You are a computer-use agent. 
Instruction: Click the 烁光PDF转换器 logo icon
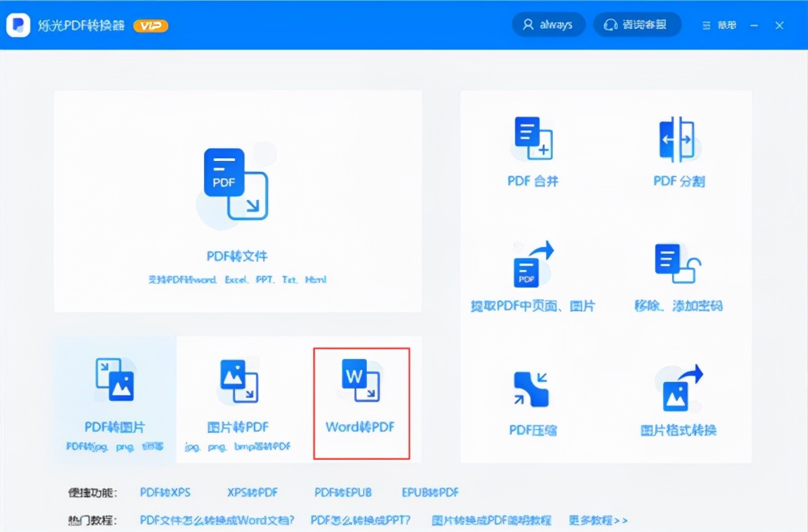pos(18,25)
